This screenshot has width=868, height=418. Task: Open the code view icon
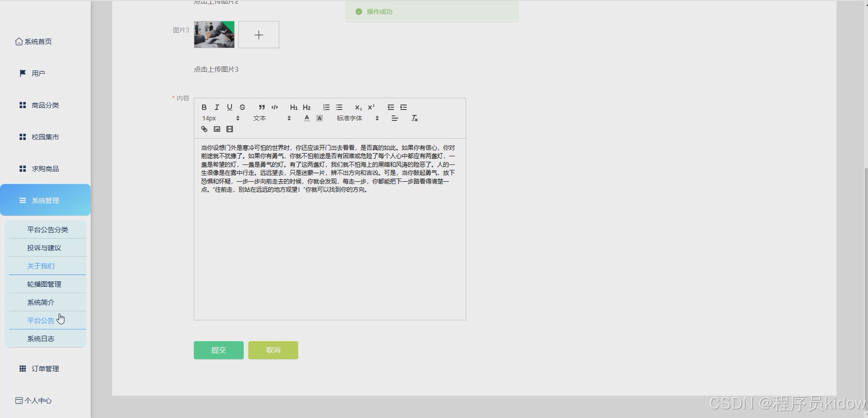[275, 107]
